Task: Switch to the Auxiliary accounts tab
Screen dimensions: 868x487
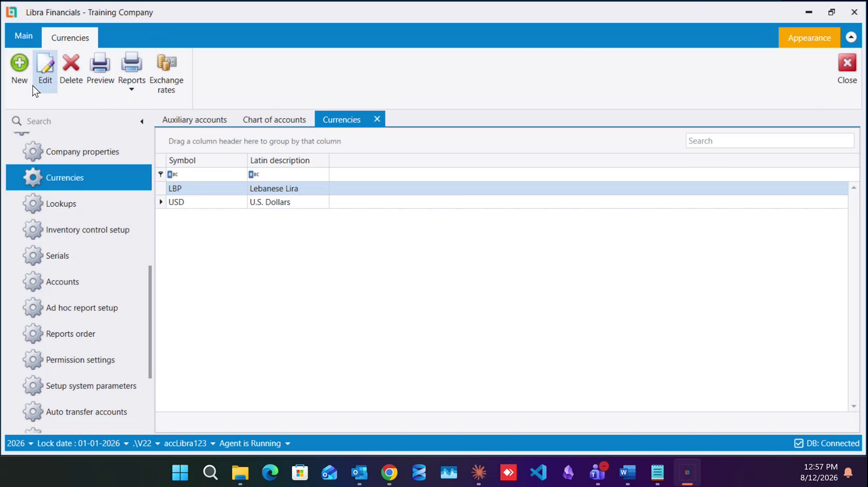Action: click(x=194, y=120)
